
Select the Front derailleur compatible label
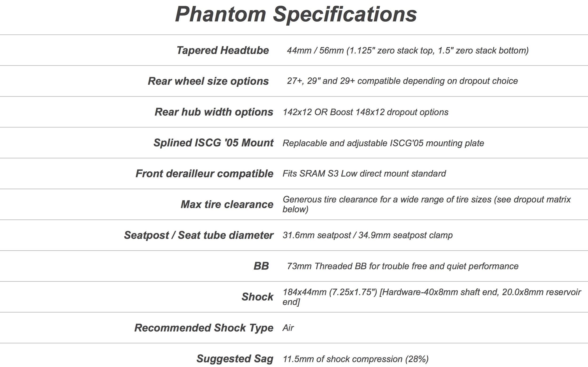[x=204, y=173]
